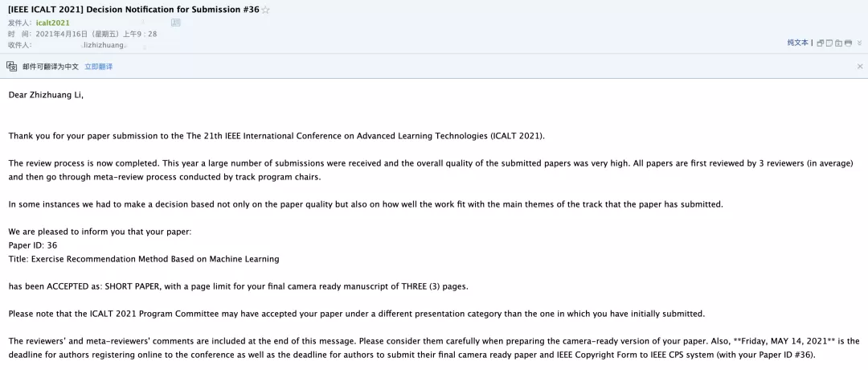Click recipient lizhizhuang address

(104, 45)
